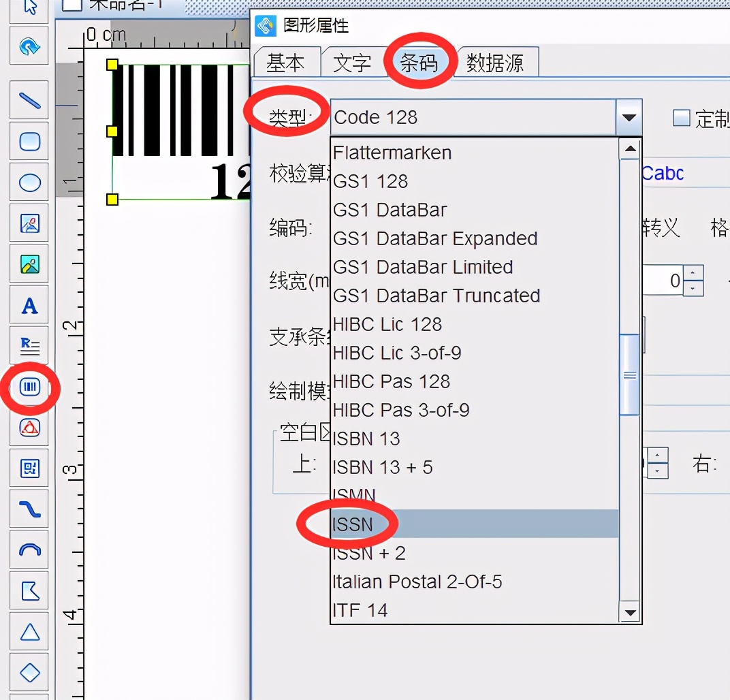This screenshot has width=730, height=700.
Task: Switch to the 数据源 tab
Action: click(495, 63)
